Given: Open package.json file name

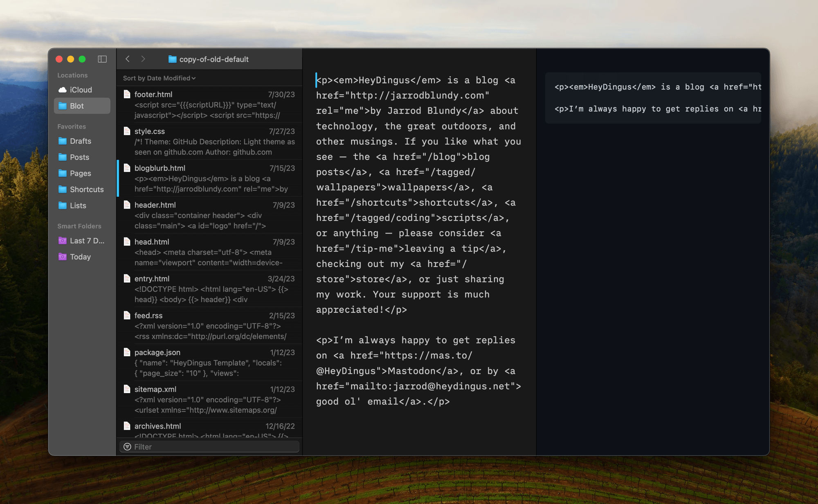Looking at the screenshot, I should 157,352.
